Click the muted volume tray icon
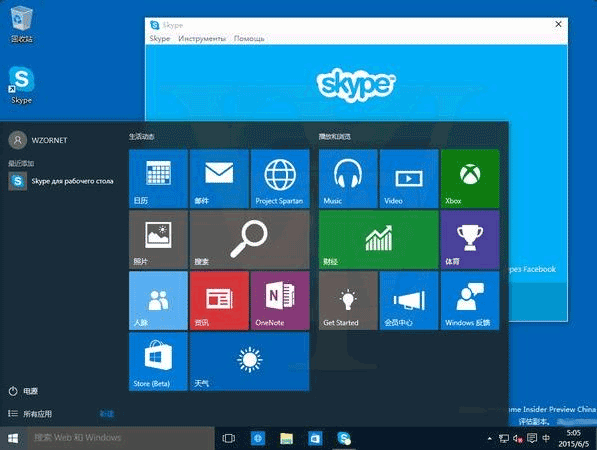The height and width of the screenshot is (450, 597). 518,439
